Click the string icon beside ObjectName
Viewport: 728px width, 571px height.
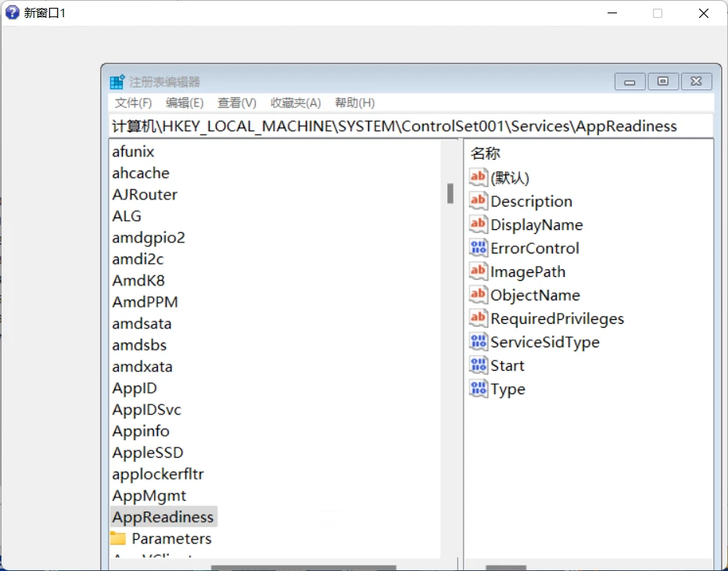(479, 295)
